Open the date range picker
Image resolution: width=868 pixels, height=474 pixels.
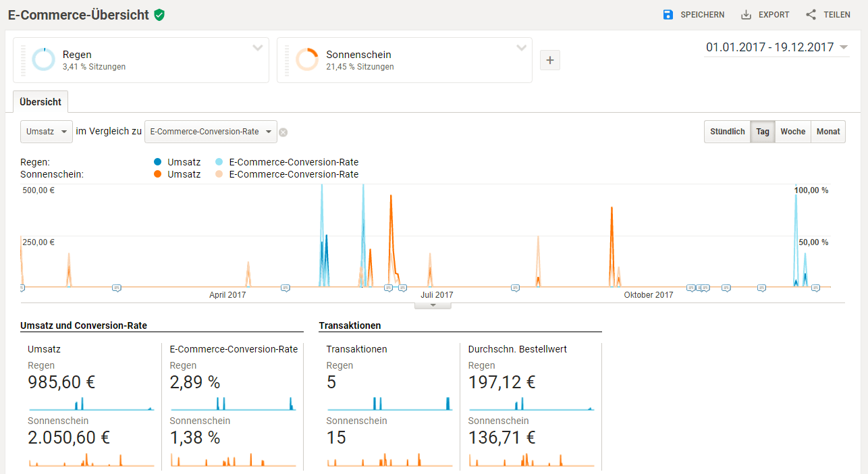pos(776,47)
